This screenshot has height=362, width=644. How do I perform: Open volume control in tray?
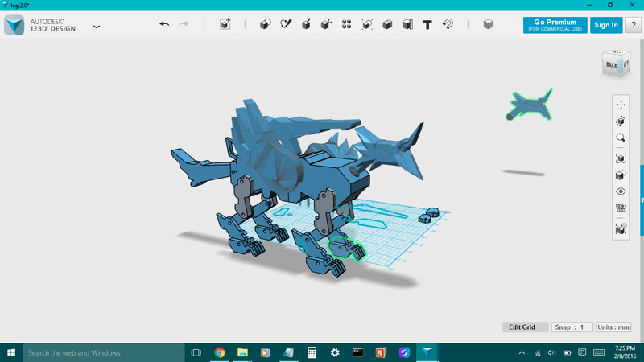pos(551,352)
